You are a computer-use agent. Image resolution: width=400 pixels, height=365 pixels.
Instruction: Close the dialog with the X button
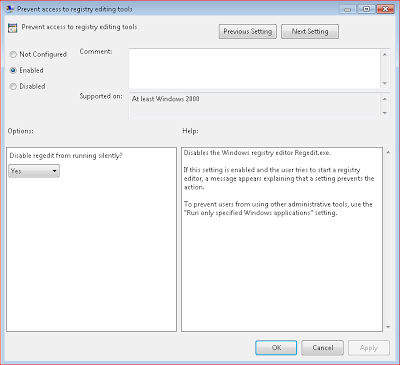[x=385, y=9]
